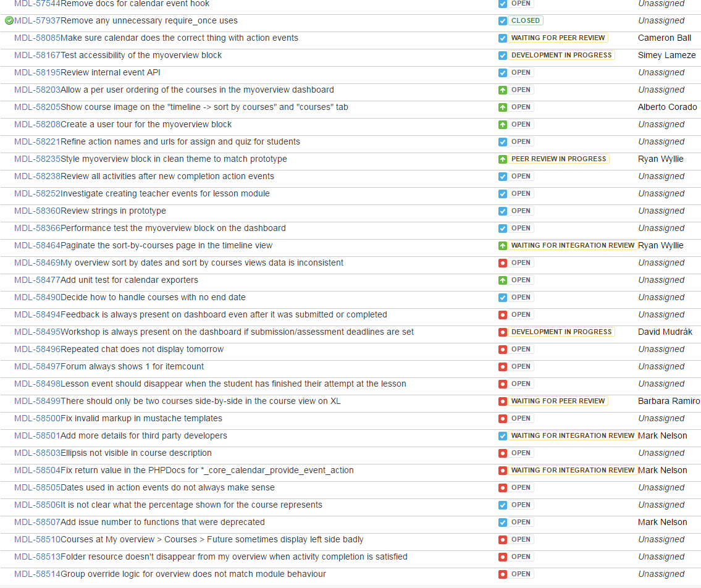Open issue MDL-58360

pyautogui.click(x=37, y=211)
